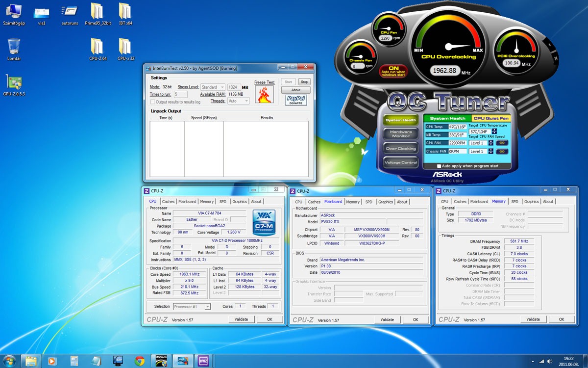Click System Health side button
The height and width of the screenshot is (368, 588).
click(x=401, y=120)
